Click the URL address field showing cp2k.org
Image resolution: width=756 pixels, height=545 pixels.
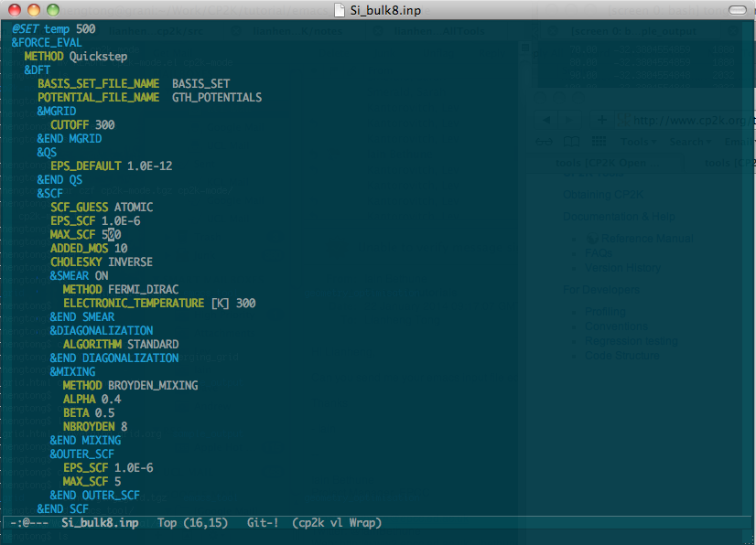(684, 120)
